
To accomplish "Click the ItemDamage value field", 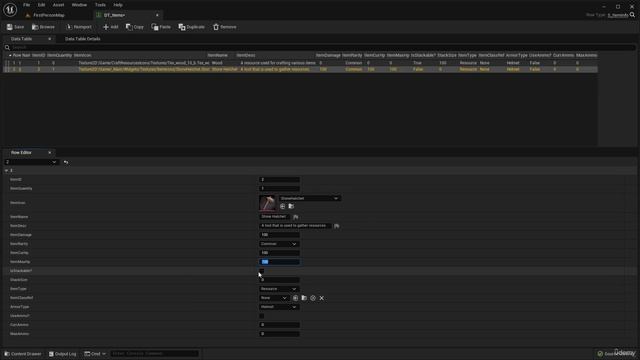I will pyautogui.click(x=279, y=235).
